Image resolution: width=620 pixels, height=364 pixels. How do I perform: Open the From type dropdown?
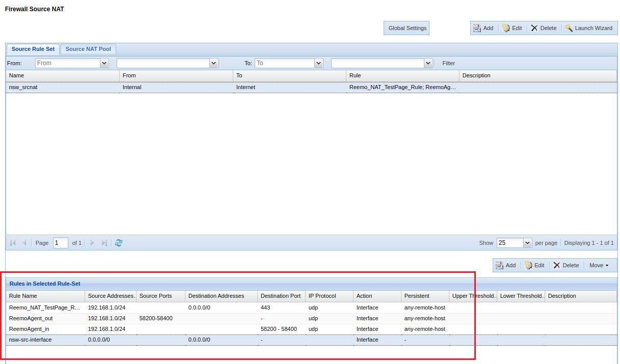tap(104, 63)
